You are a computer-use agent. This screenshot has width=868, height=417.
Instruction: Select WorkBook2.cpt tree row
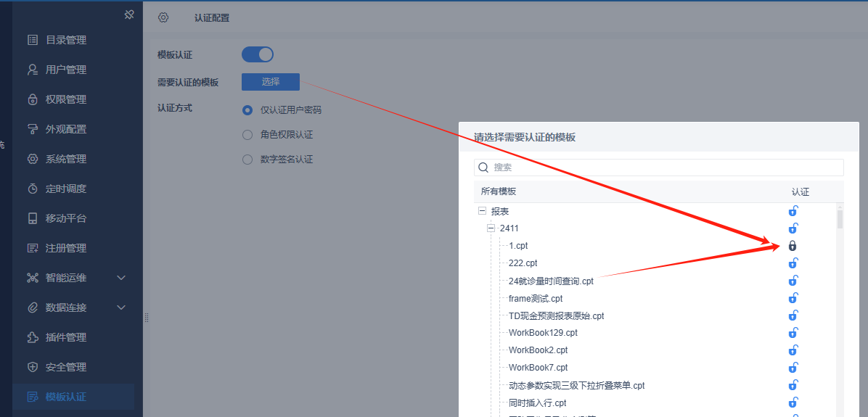tap(538, 350)
